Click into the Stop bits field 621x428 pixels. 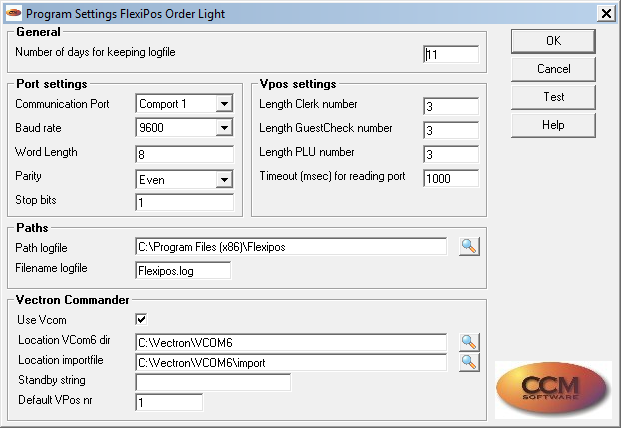click(185, 202)
